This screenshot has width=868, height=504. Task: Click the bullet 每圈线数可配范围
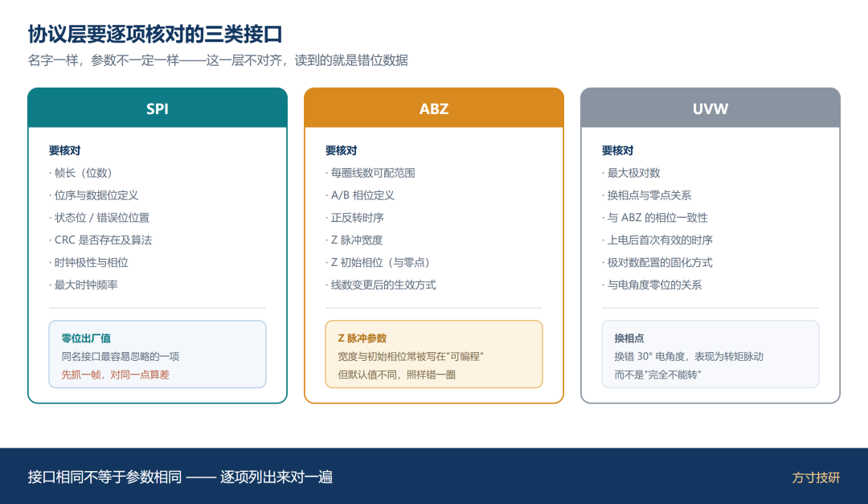pyautogui.click(x=371, y=173)
